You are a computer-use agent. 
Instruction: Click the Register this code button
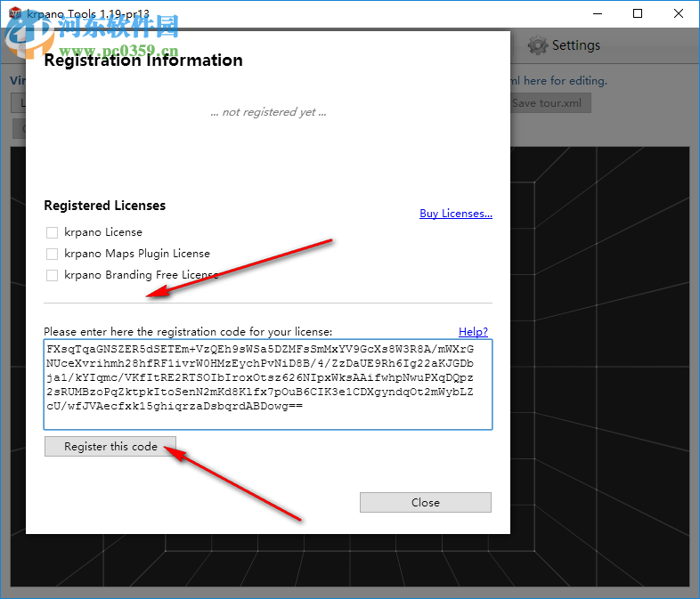pyautogui.click(x=110, y=447)
